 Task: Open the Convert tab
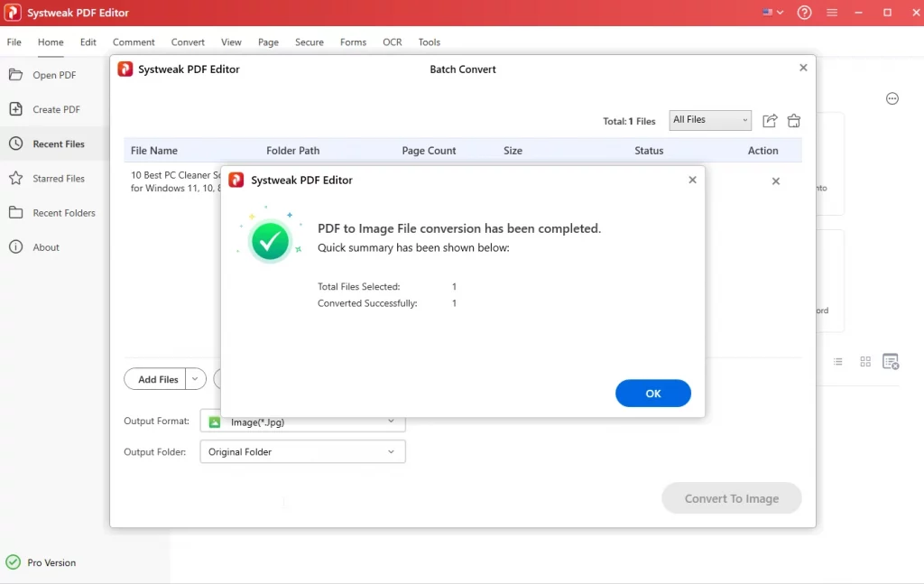188,42
